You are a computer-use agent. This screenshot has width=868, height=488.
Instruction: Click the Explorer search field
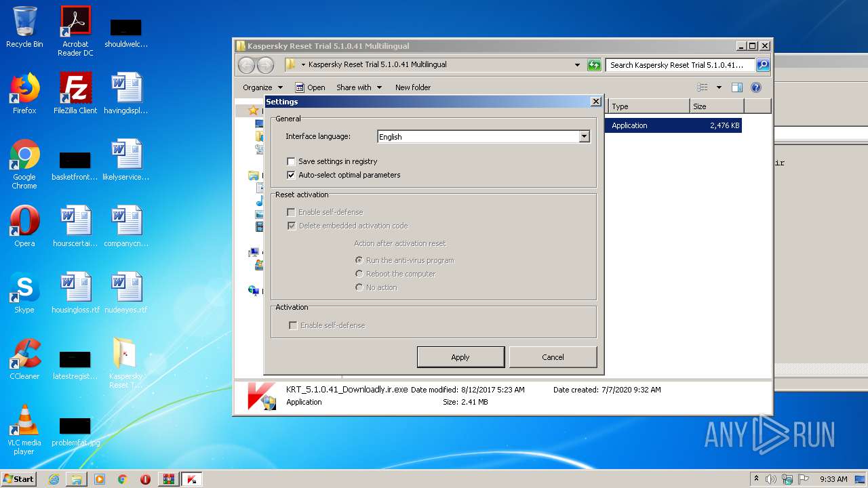[x=680, y=65]
